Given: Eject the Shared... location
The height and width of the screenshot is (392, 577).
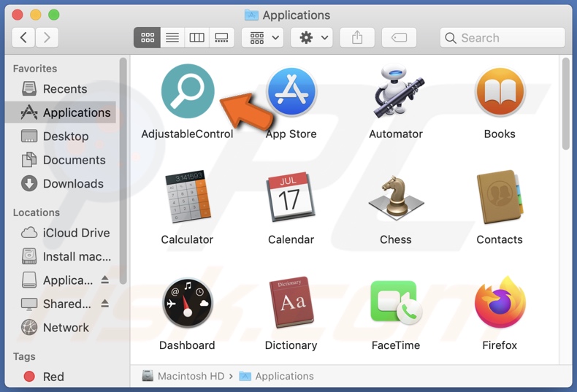Looking at the screenshot, I should pos(105,304).
